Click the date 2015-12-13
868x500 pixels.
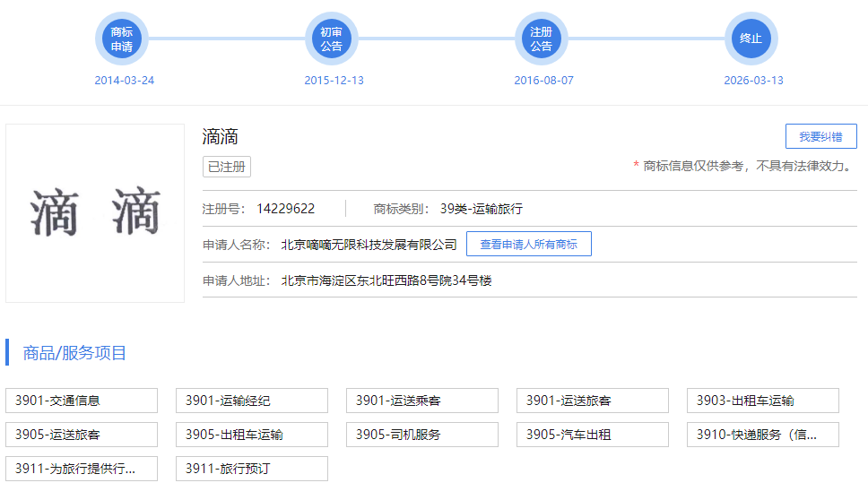pyautogui.click(x=334, y=81)
